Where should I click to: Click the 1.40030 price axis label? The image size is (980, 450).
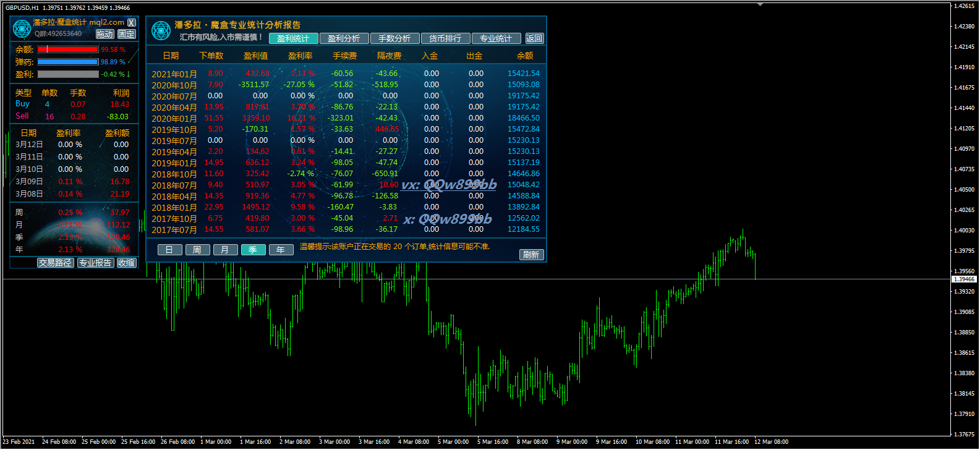(964, 231)
